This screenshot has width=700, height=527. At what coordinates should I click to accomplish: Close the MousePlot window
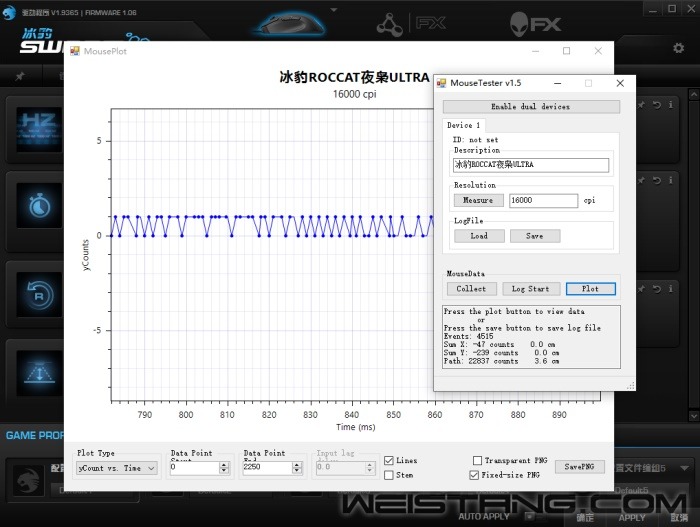(x=598, y=51)
